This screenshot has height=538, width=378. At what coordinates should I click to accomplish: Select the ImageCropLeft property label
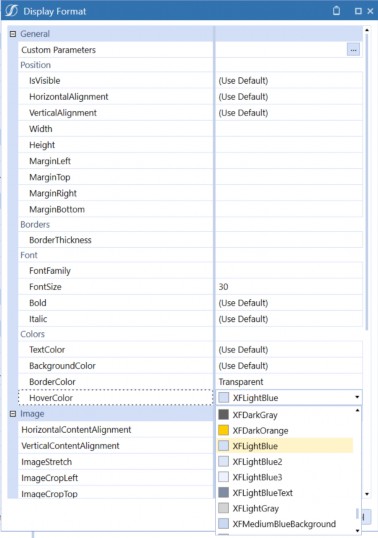point(50,478)
